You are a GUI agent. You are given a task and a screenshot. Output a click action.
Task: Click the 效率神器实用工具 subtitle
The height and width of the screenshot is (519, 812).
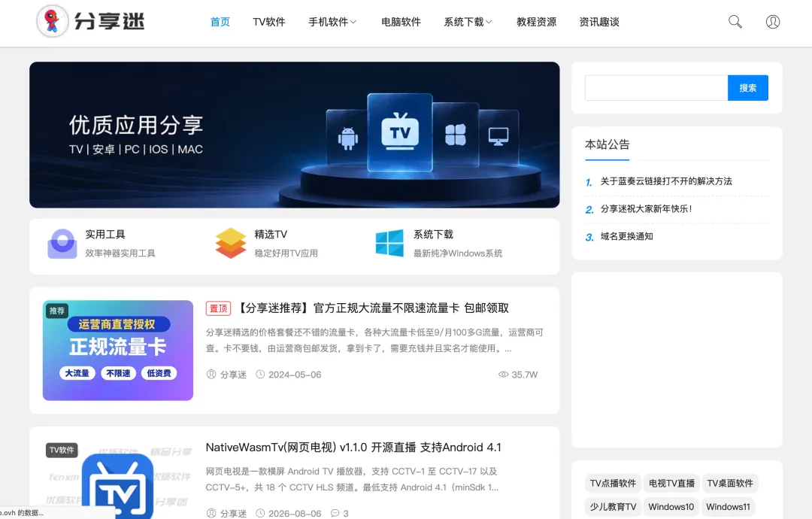click(120, 253)
